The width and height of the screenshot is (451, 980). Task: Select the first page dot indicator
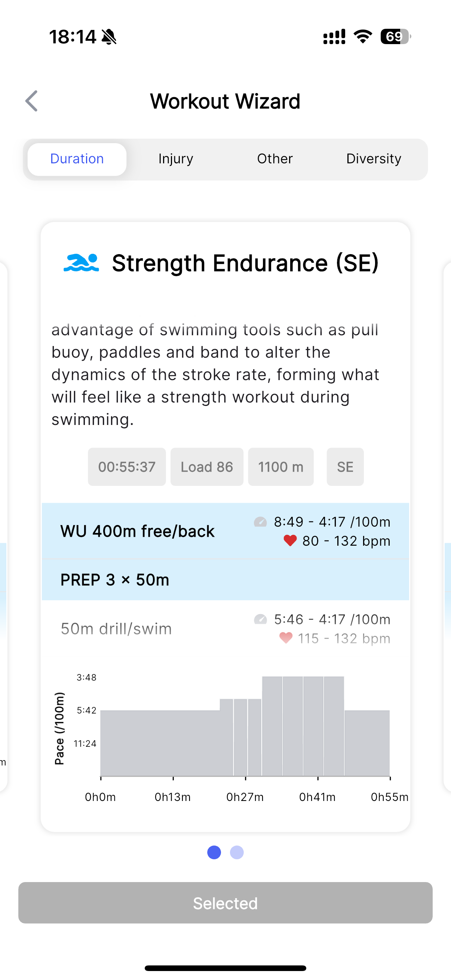214,852
